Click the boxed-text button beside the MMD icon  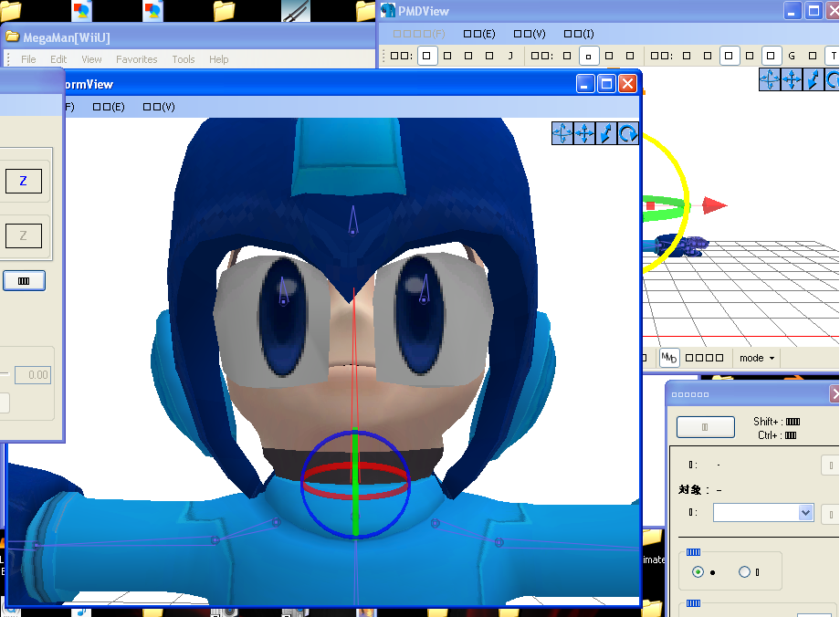click(x=705, y=358)
